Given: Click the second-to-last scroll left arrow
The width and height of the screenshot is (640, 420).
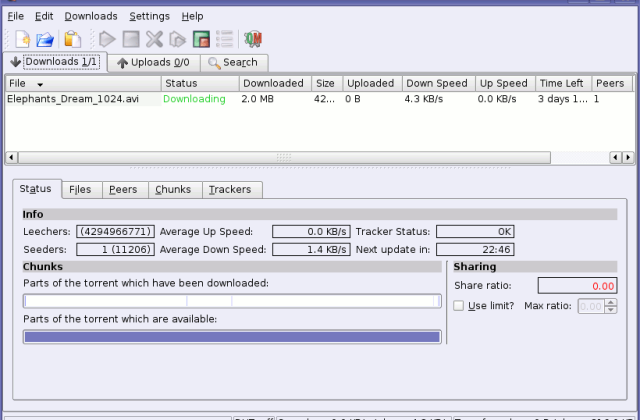Looking at the screenshot, I should coord(616,157).
